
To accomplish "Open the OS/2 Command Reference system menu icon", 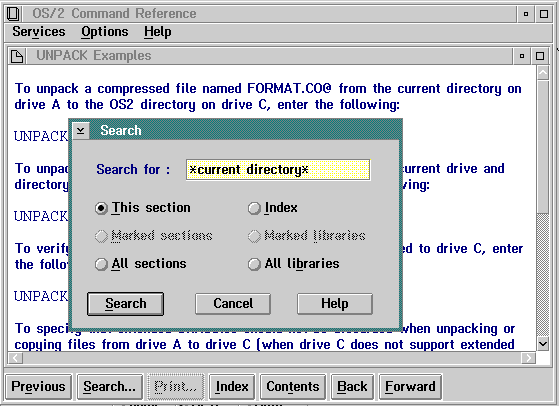I will coord(14,14).
